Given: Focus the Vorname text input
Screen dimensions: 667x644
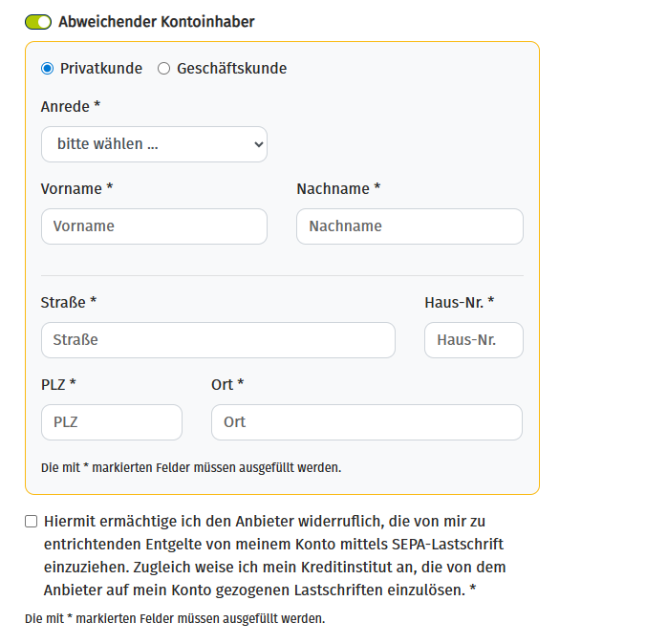Looking at the screenshot, I should click(x=154, y=226).
